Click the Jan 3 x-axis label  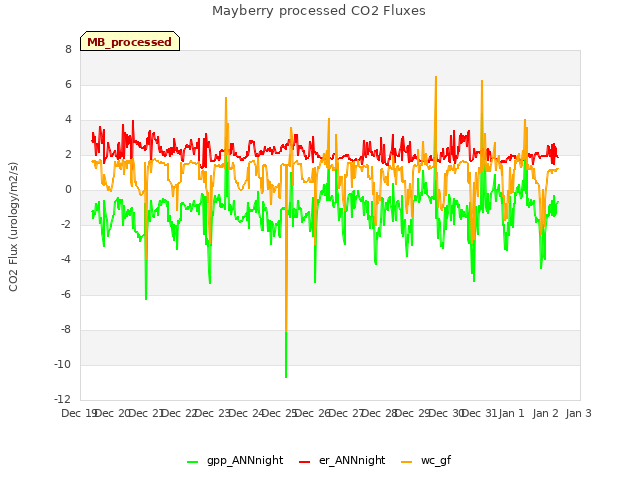point(578,413)
